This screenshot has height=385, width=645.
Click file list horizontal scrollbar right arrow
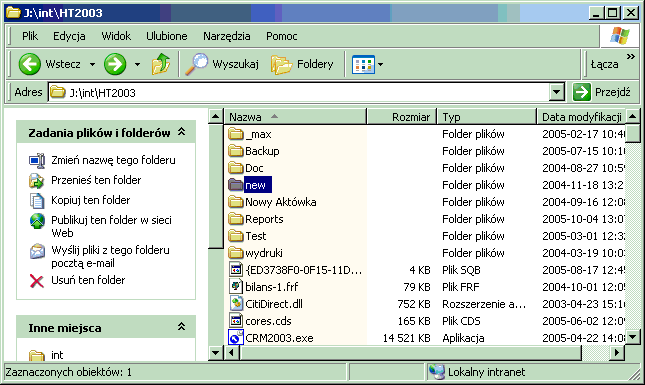pos(617,353)
